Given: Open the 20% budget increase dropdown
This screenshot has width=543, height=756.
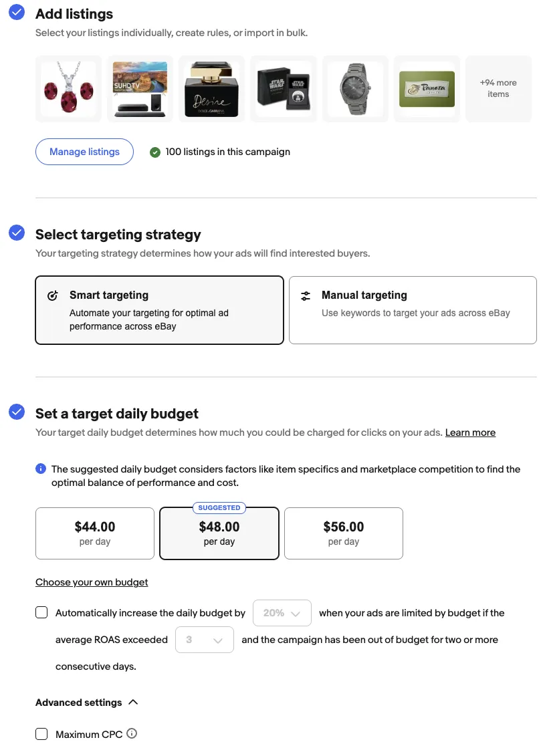Looking at the screenshot, I should (282, 612).
